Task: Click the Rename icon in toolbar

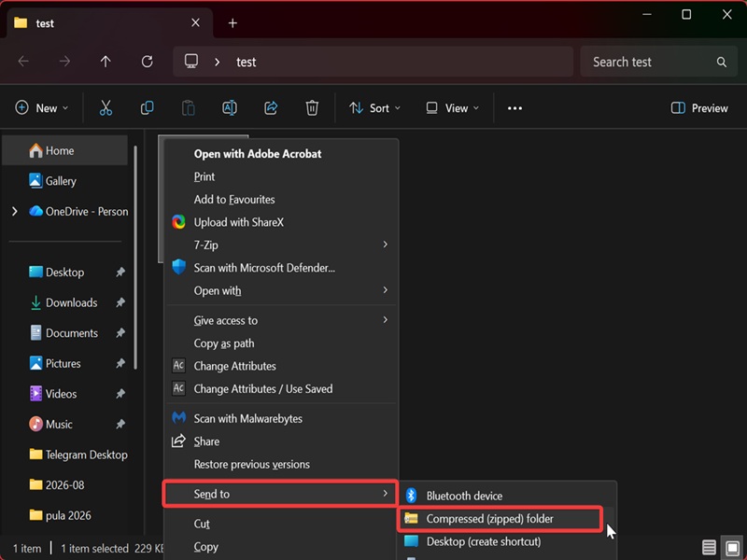Action: [x=230, y=108]
